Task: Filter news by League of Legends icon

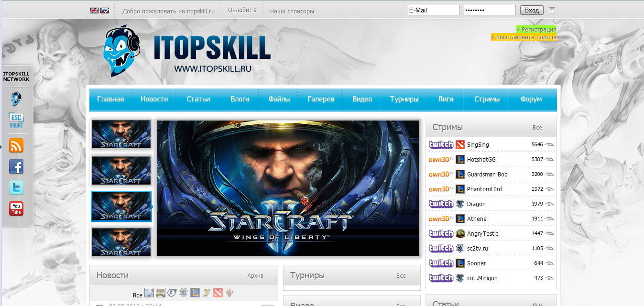Action: click(x=195, y=293)
